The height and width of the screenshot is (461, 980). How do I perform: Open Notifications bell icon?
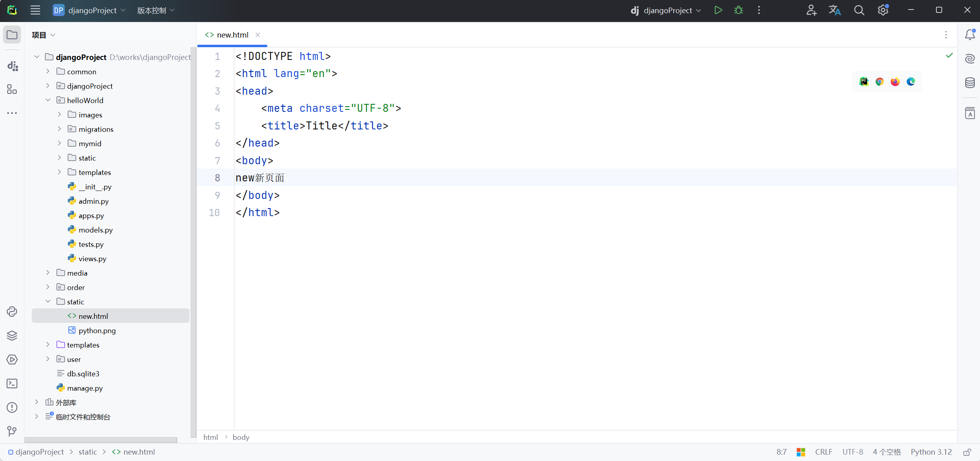click(x=970, y=35)
